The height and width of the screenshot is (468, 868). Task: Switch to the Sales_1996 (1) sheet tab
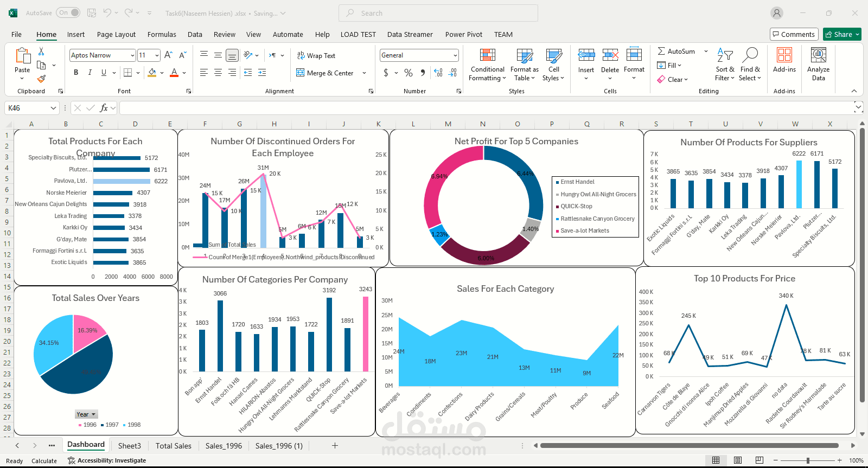click(279, 446)
